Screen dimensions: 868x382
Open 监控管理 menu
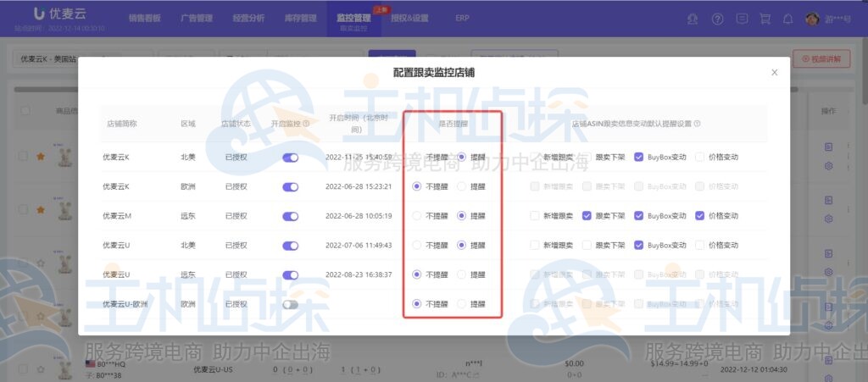[x=353, y=19]
